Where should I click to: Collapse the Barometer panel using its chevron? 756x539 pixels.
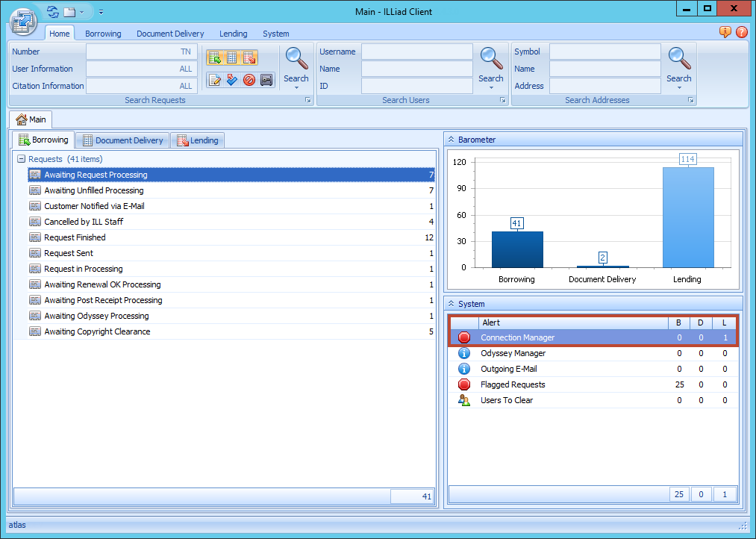click(x=451, y=139)
